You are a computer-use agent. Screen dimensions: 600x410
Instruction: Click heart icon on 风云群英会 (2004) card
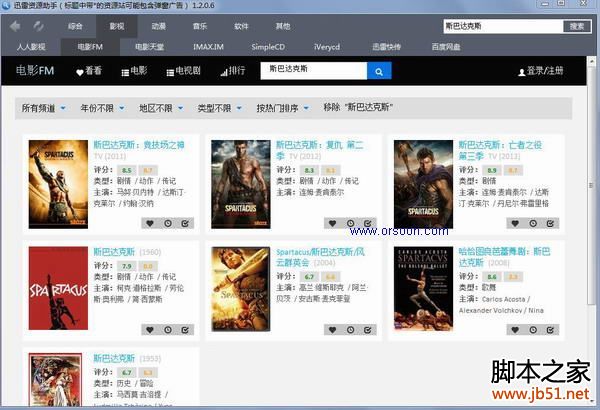point(333,330)
